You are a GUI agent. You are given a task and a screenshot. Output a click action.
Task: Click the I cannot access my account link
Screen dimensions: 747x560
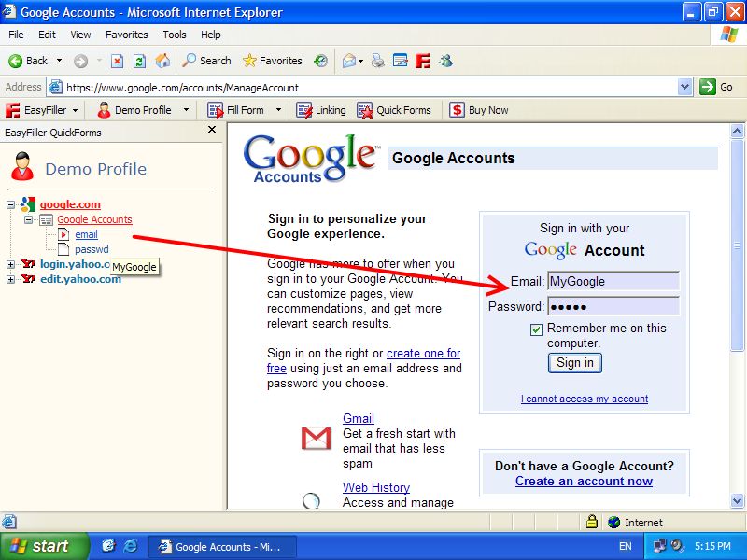pos(585,399)
